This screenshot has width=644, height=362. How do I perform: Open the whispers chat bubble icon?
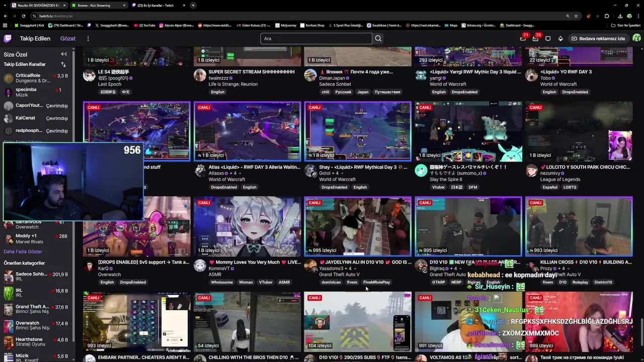pos(548,39)
